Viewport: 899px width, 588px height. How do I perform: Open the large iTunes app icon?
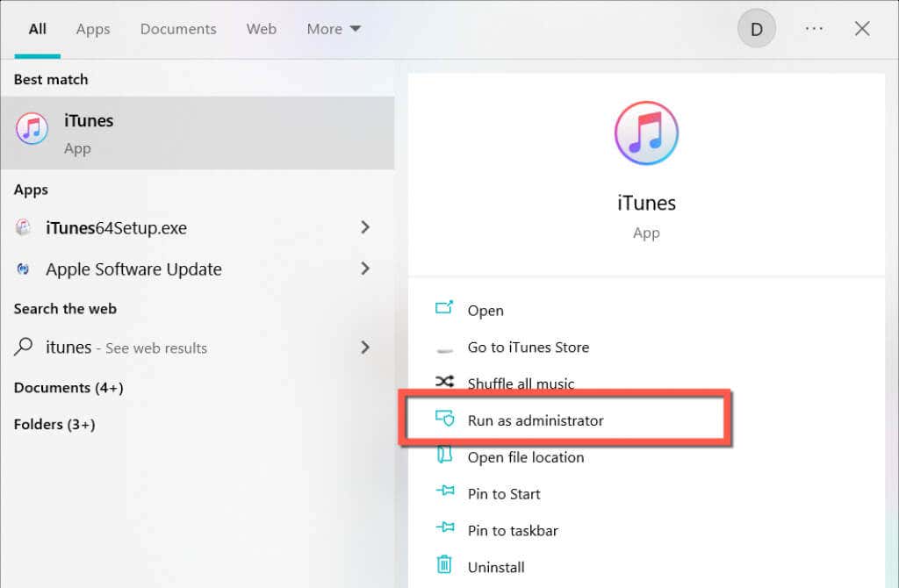[646, 133]
